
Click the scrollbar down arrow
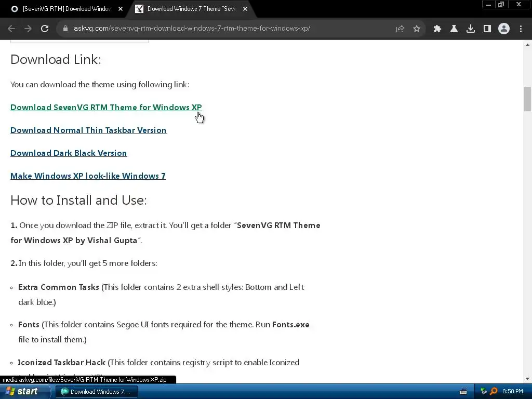[528, 379]
